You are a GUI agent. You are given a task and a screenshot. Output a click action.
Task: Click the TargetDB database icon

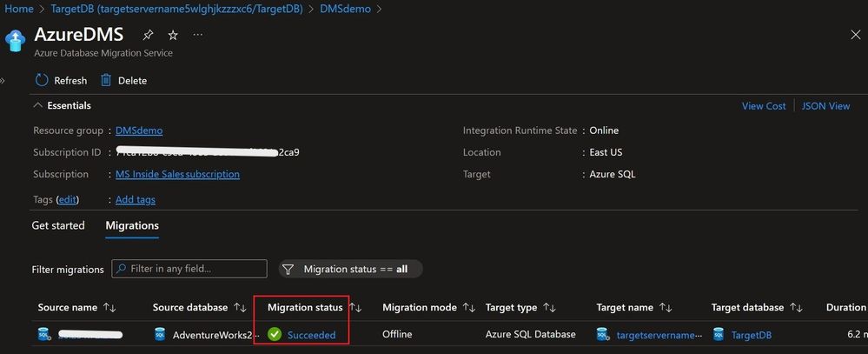coord(718,334)
